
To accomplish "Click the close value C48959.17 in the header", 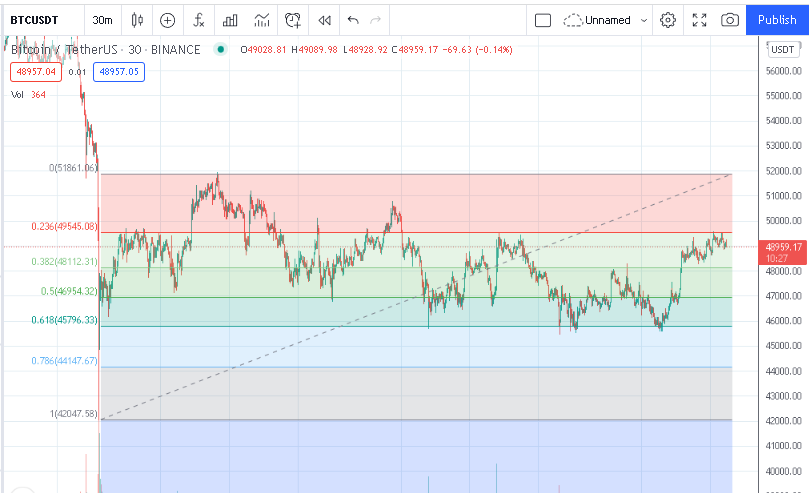I will point(414,50).
